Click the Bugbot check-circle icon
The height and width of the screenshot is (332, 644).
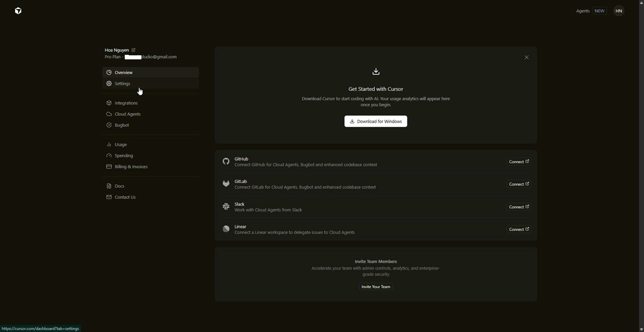tap(109, 125)
